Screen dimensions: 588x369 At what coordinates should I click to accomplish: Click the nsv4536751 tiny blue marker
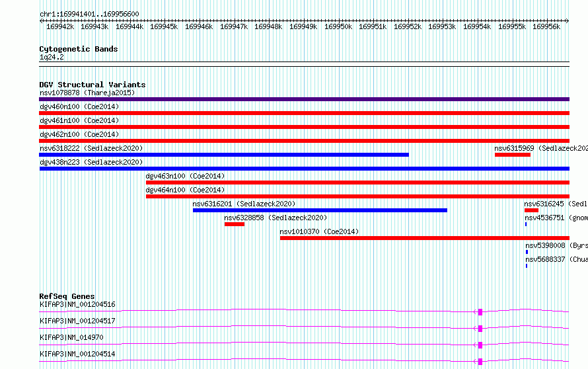click(526, 224)
